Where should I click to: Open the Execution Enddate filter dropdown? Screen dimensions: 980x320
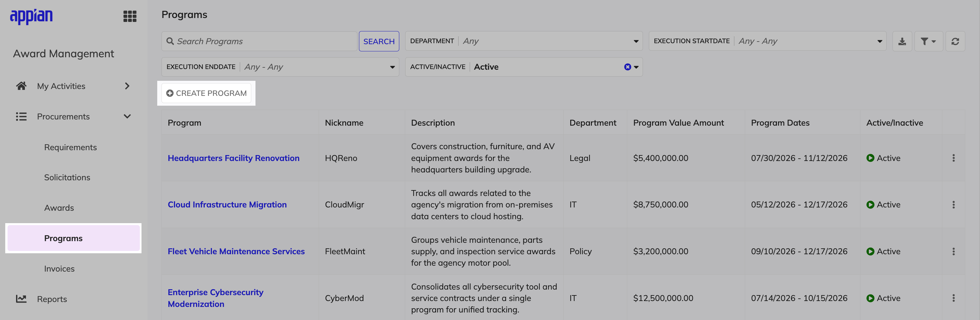280,67
